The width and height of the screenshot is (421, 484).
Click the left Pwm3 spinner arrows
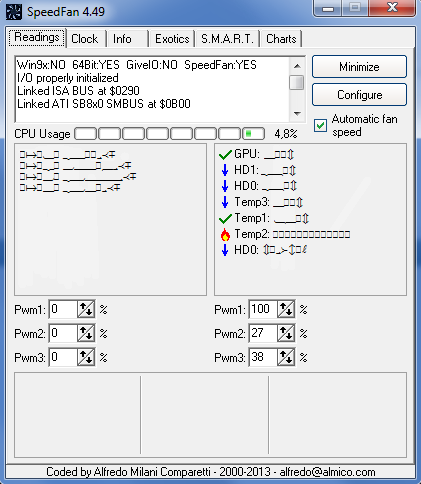click(x=86, y=357)
